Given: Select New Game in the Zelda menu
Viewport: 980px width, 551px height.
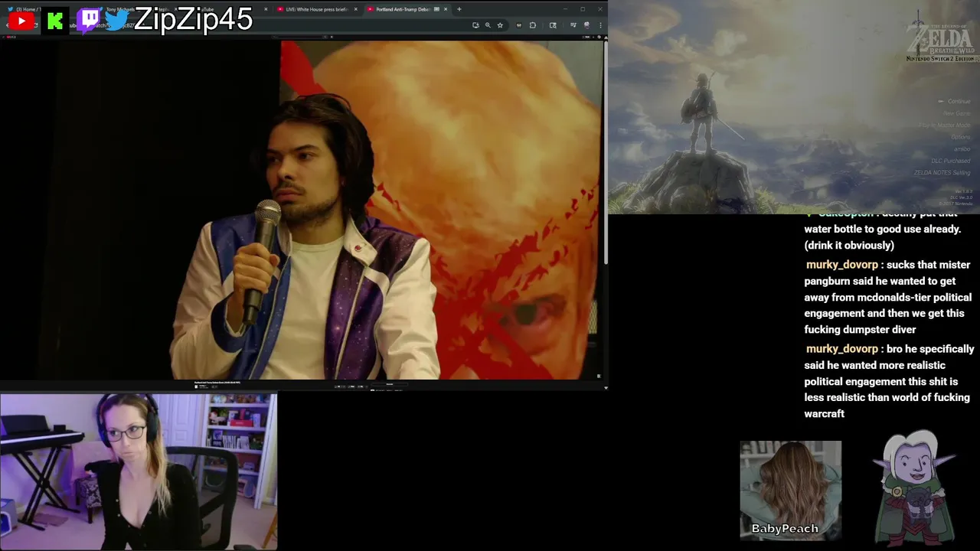Looking at the screenshot, I should 957,113.
